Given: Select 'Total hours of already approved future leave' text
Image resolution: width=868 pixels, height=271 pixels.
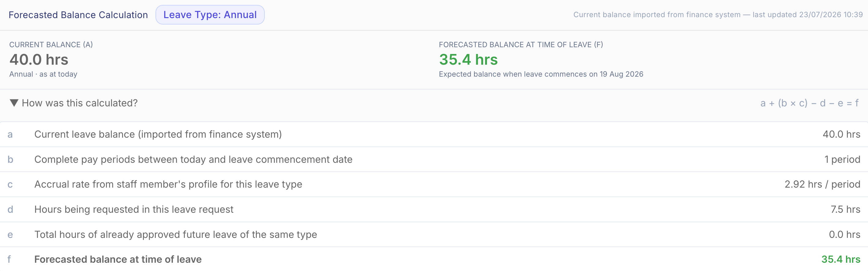Looking at the screenshot, I should (x=176, y=235).
